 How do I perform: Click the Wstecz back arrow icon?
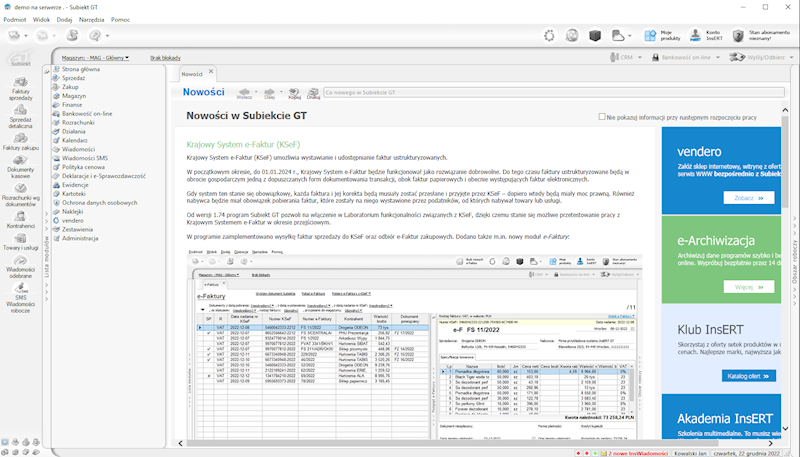[x=244, y=92]
